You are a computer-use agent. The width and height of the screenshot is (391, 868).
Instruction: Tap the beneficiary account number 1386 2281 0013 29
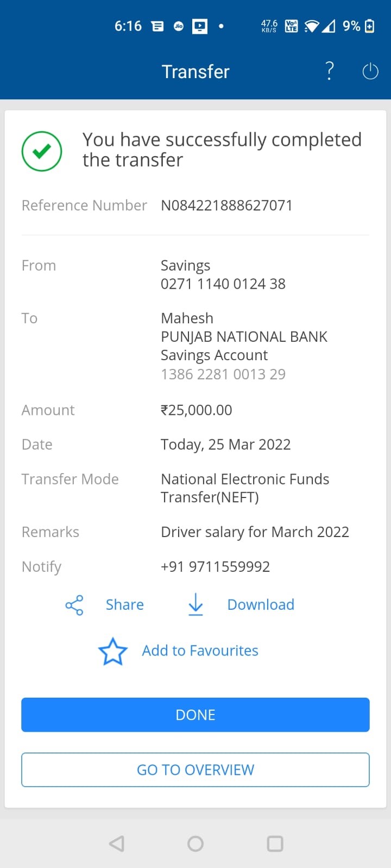click(x=223, y=374)
